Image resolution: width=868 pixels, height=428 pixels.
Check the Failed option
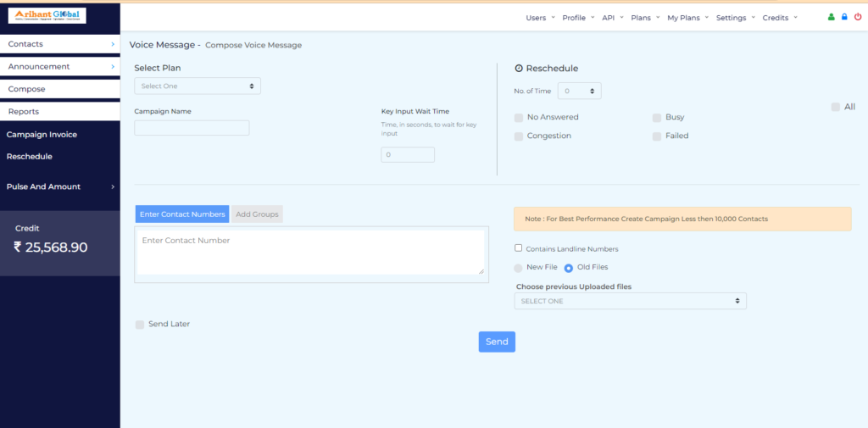[x=657, y=136]
